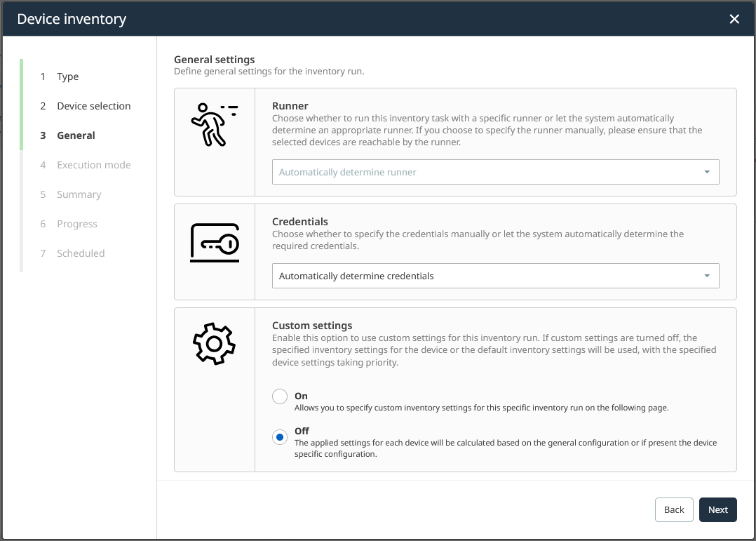Open the Automatically determine runner dropdown
Image resolution: width=756 pixels, height=541 pixels.
(x=484, y=172)
